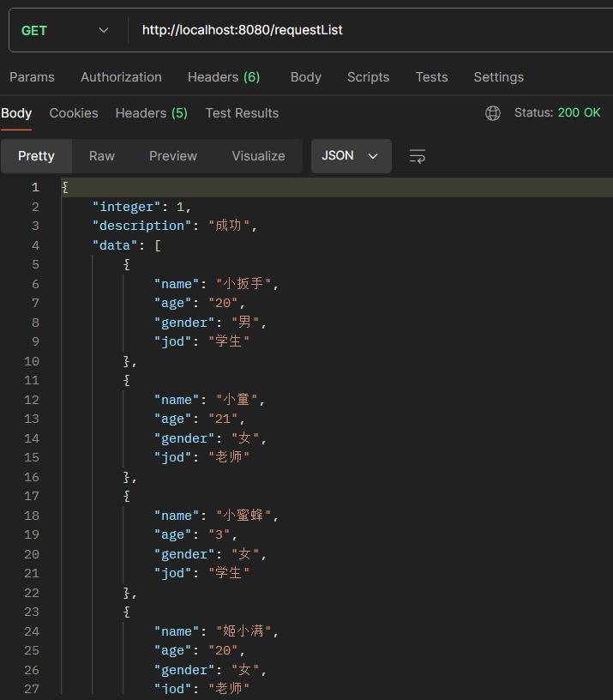Switch to the Tests tab

[x=431, y=77]
